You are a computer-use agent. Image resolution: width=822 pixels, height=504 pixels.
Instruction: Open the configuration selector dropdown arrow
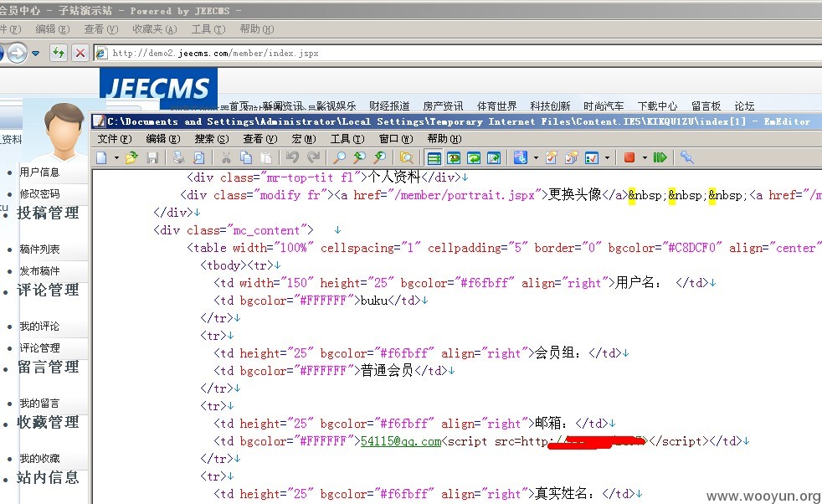[x=536, y=158]
